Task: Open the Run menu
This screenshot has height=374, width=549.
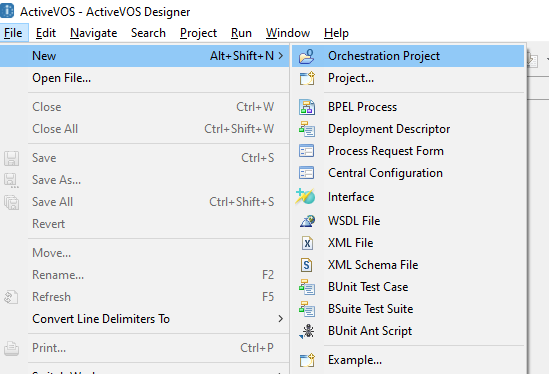Action: [241, 33]
